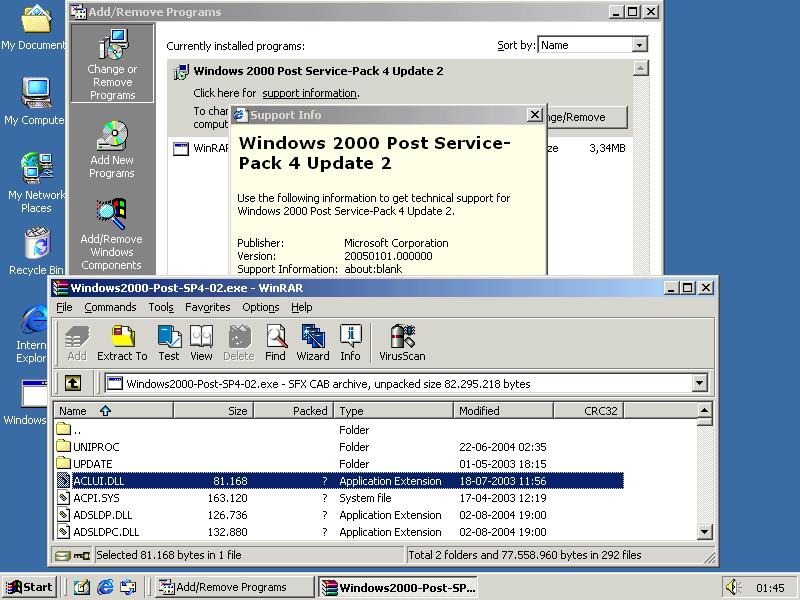Click the greyed Add toolbar icon
Viewport: 800px width, 600px height.
pyautogui.click(x=77, y=342)
